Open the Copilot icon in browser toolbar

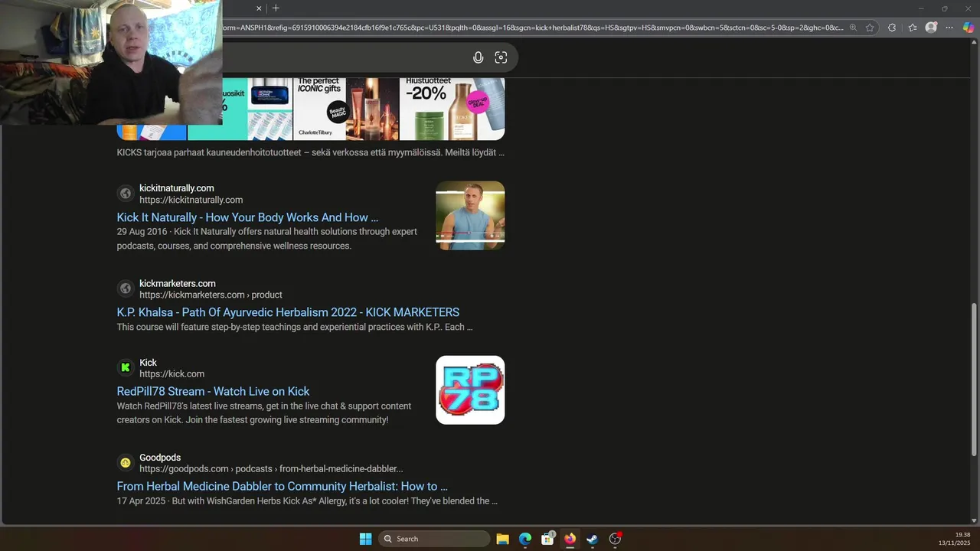(x=969, y=28)
